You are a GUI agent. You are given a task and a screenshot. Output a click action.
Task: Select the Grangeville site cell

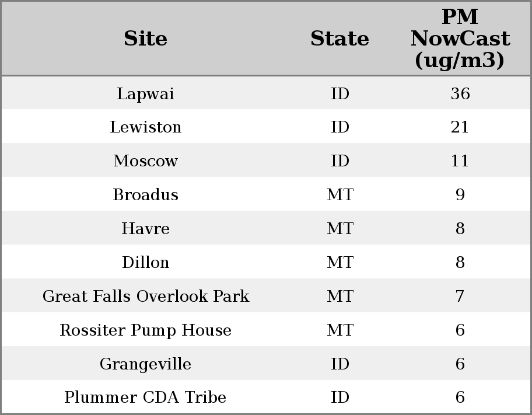(145, 364)
